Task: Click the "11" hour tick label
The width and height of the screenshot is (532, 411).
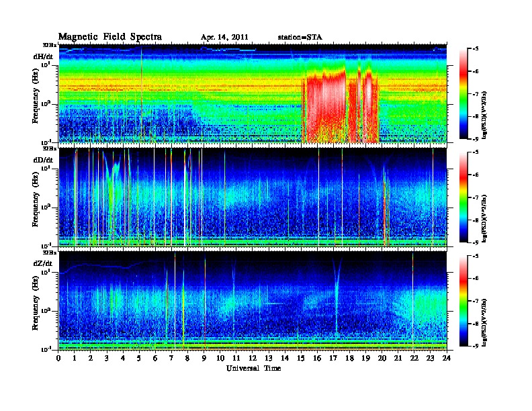Action: pyautogui.click(x=236, y=359)
